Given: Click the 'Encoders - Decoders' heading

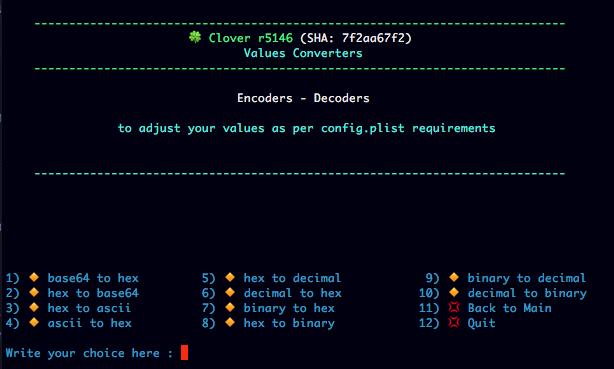Looking at the screenshot, I should pyautogui.click(x=303, y=98).
